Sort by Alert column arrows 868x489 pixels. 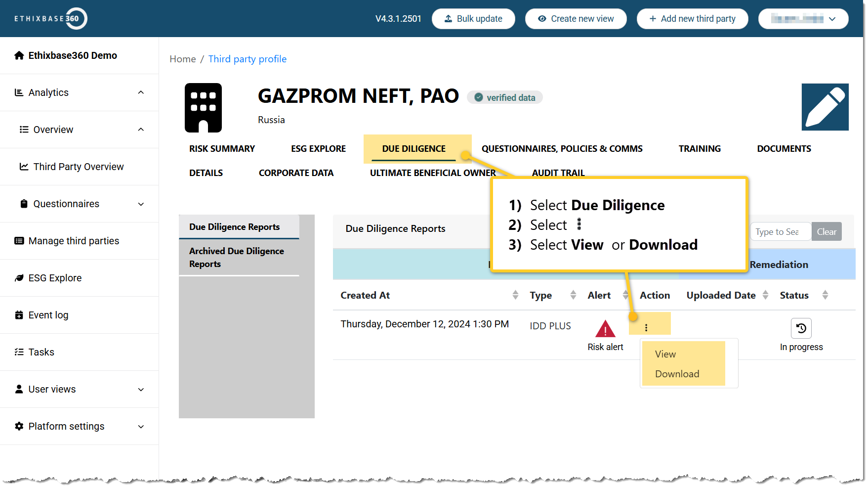pyautogui.click(x=625, y=295)
